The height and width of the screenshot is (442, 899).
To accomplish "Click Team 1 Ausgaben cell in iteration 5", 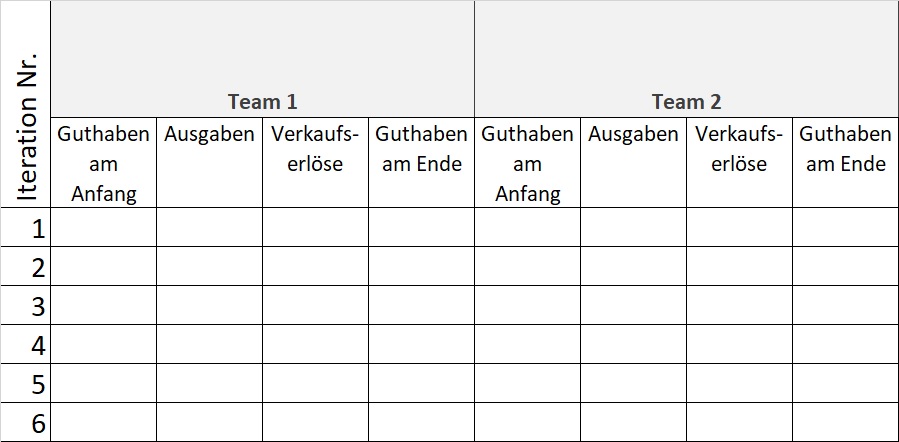I will (x=209, y=384).
